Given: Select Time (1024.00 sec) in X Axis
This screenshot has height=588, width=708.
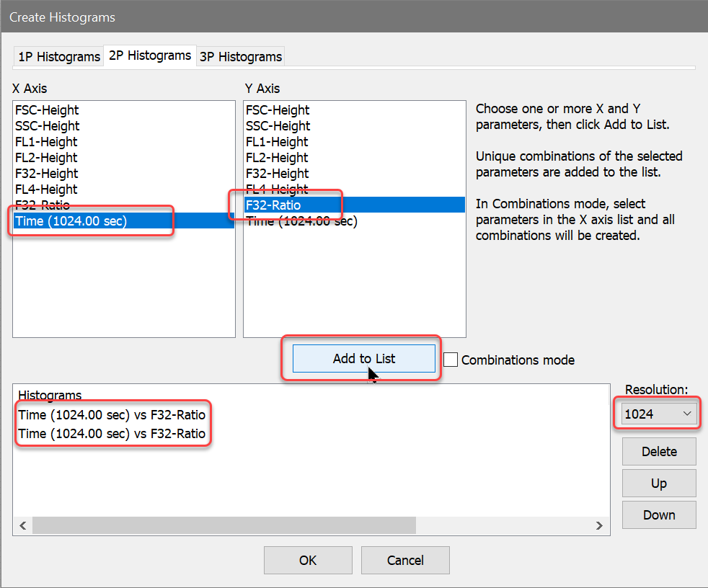Looking at the screenshot, I should click(x=71, y=221).
